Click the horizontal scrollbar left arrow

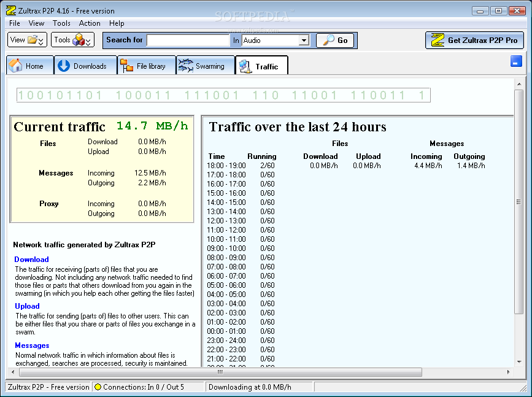tap(13, 372)
